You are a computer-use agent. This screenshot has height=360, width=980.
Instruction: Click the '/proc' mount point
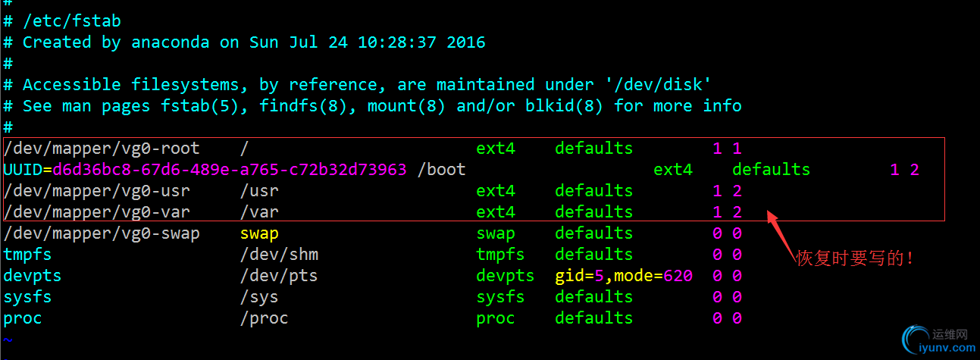[x=265, y=318]
